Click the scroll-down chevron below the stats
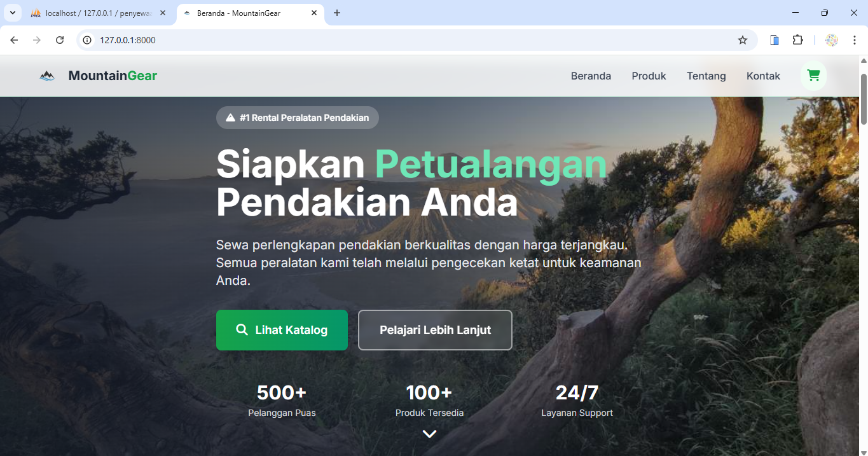 429,434
